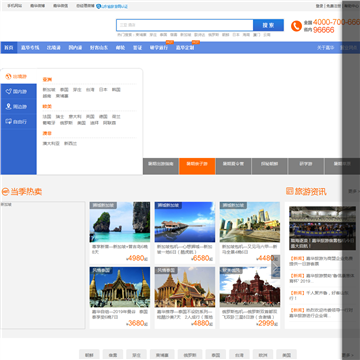Click the ¥2999 price
The height and width of the screenshot is (360, 360).
point(267,323)
